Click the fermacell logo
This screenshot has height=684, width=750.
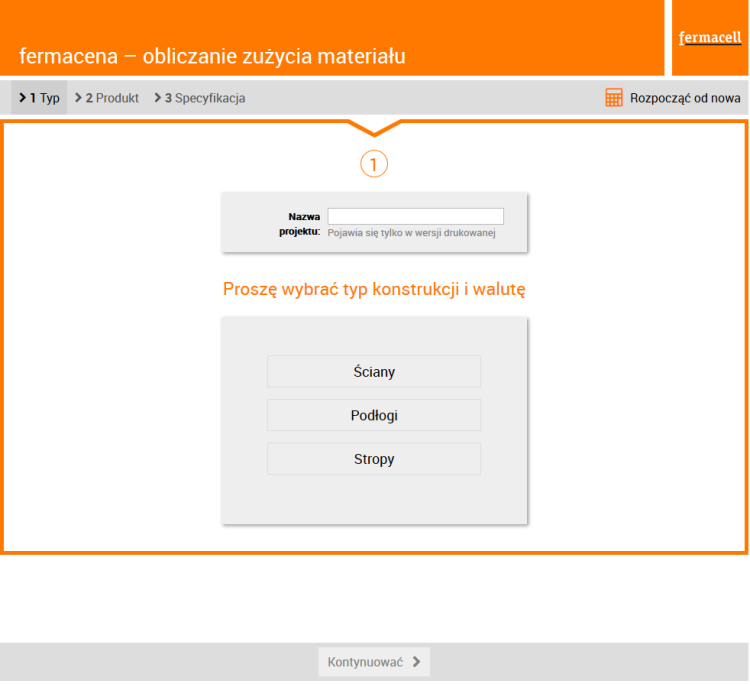[709, 38]
